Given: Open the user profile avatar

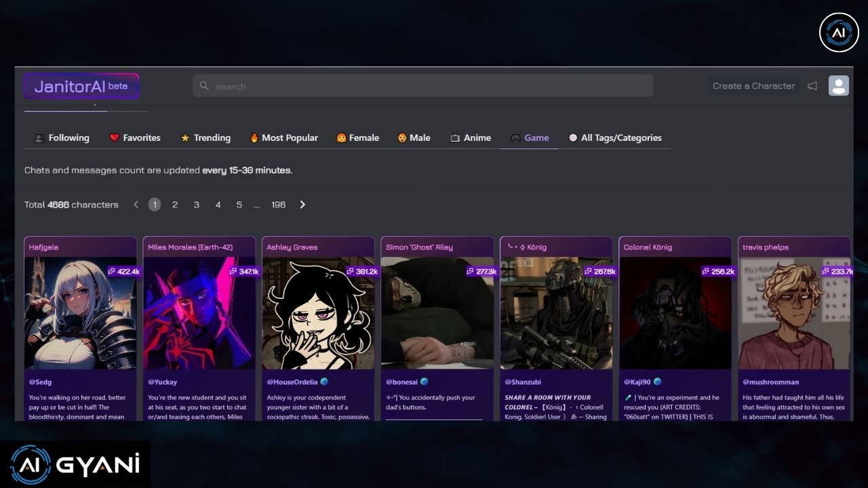Looking at the screenshot, I should coord(839,85).
